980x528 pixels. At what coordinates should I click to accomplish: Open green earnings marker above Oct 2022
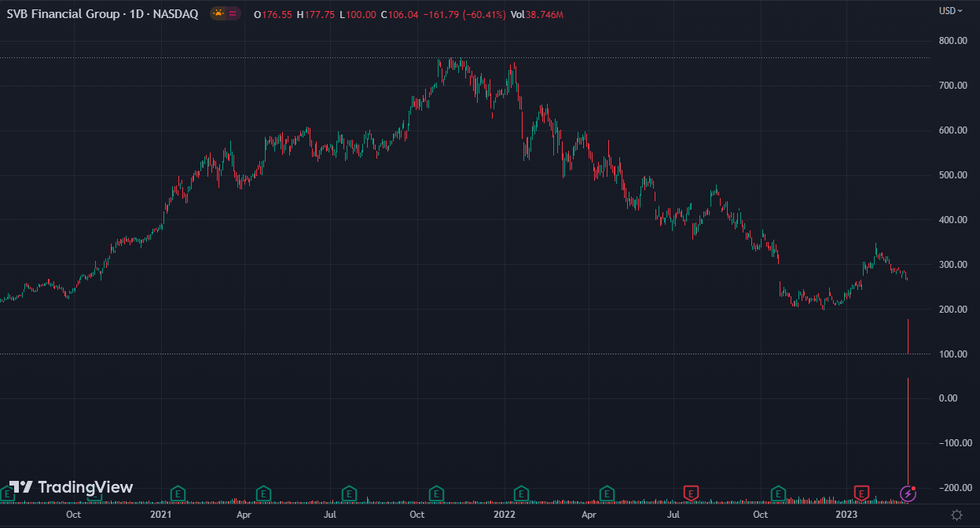[778, 493]
